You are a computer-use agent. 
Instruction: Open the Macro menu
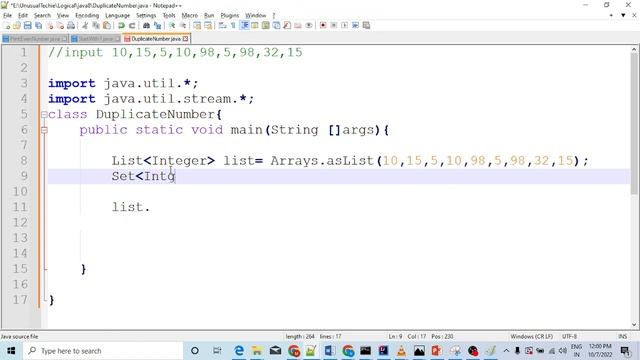189,16
